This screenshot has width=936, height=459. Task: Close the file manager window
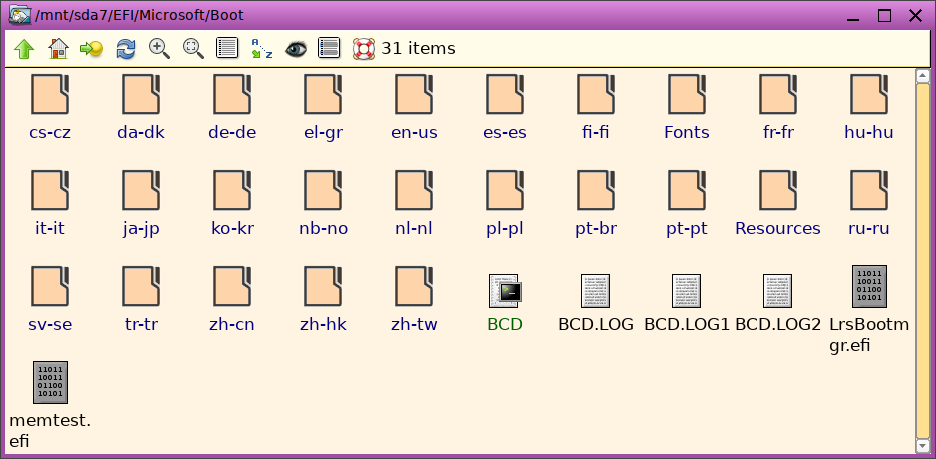[x=916, y=16]
